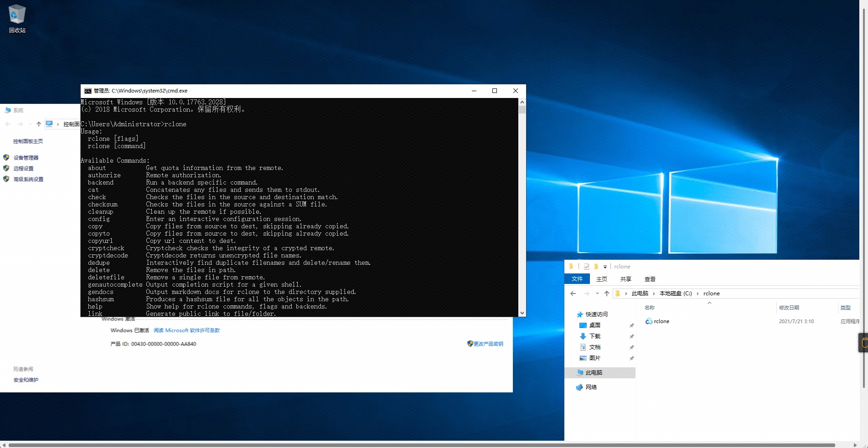Expand chevron after 此电脑 in address bar
The image size is (868, 448).
(x=654, y=294)
